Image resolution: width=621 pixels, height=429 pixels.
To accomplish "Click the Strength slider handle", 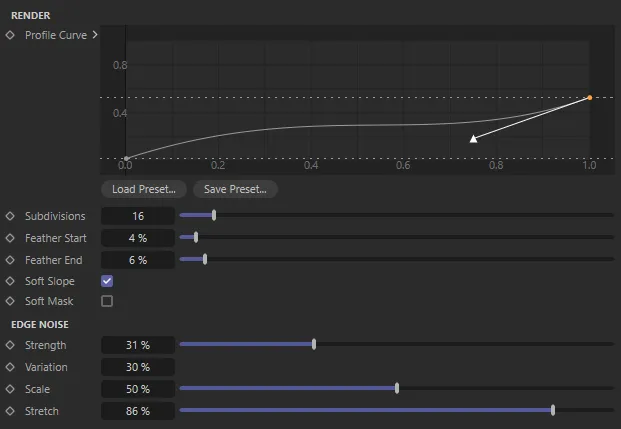I will pyautogui.click(x=314, y=344).
